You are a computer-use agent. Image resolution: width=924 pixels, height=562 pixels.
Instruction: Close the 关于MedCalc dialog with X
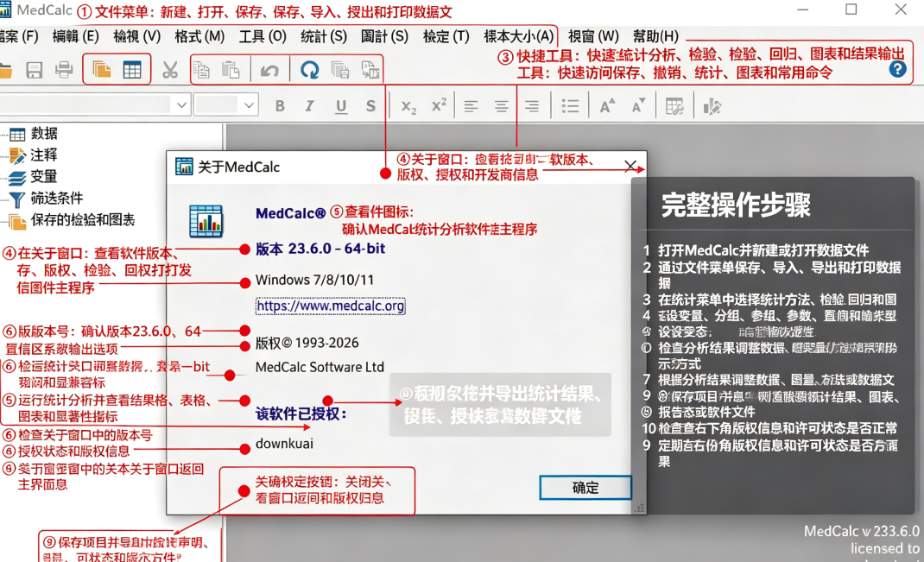(x=630, y=166)
